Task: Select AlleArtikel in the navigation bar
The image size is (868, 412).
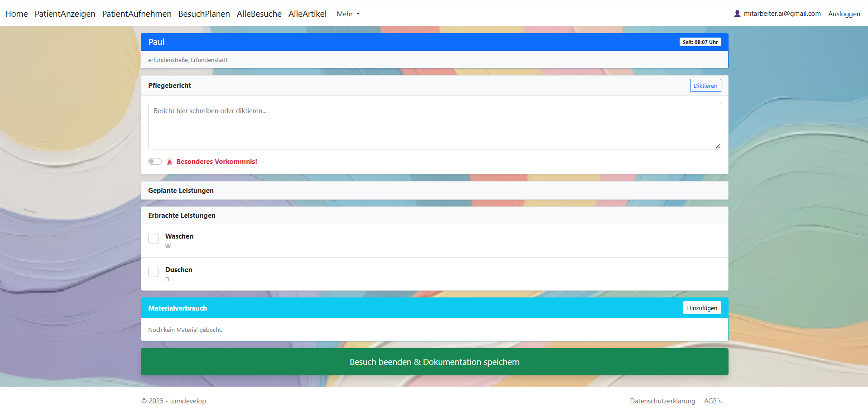Action: tap(307, 14)
